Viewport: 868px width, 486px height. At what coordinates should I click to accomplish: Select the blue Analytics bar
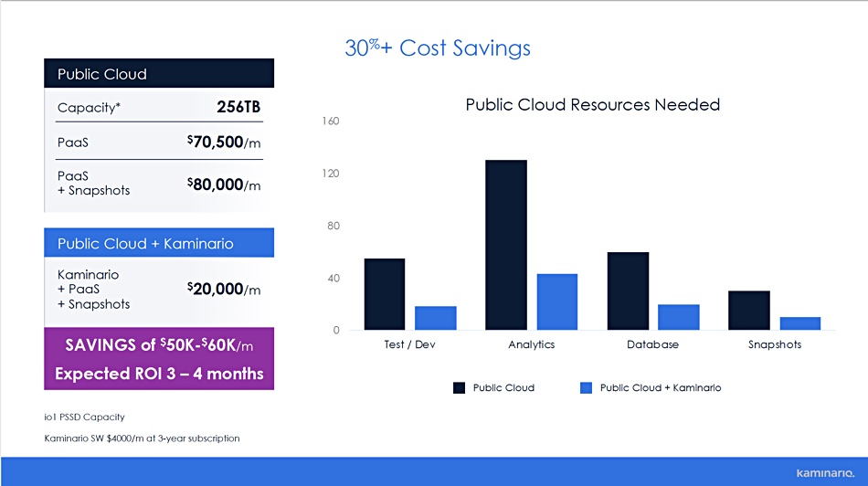pos(557,302)
